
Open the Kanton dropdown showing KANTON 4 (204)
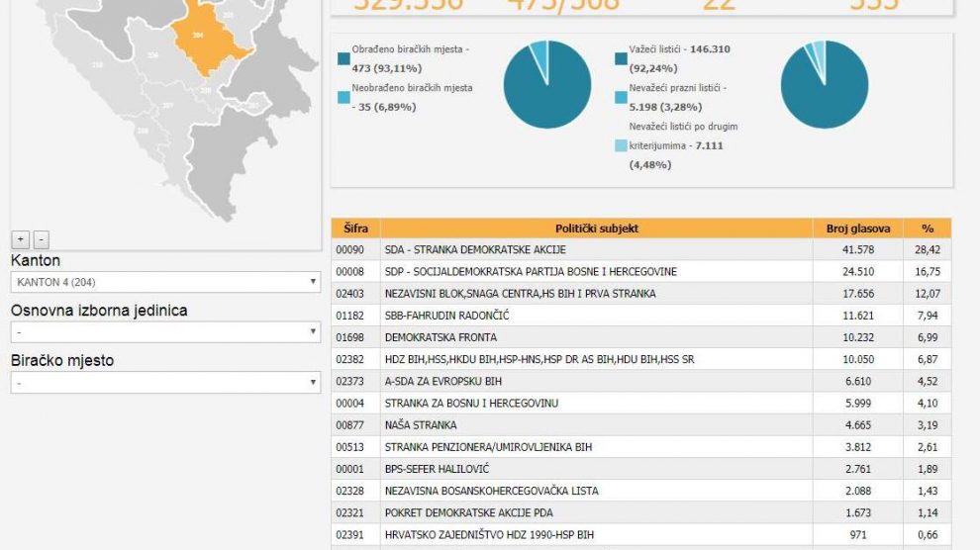165,283
